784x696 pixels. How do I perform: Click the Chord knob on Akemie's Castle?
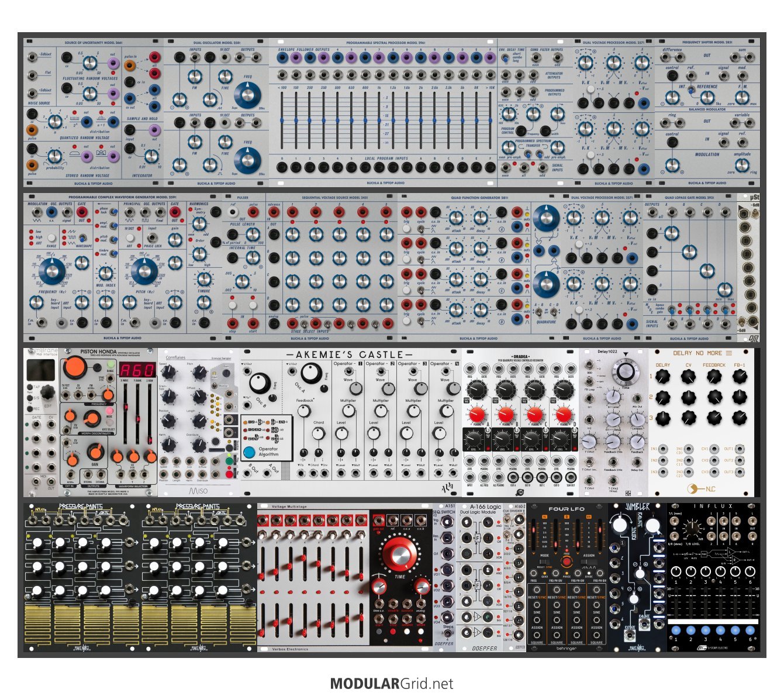(318, 433)
